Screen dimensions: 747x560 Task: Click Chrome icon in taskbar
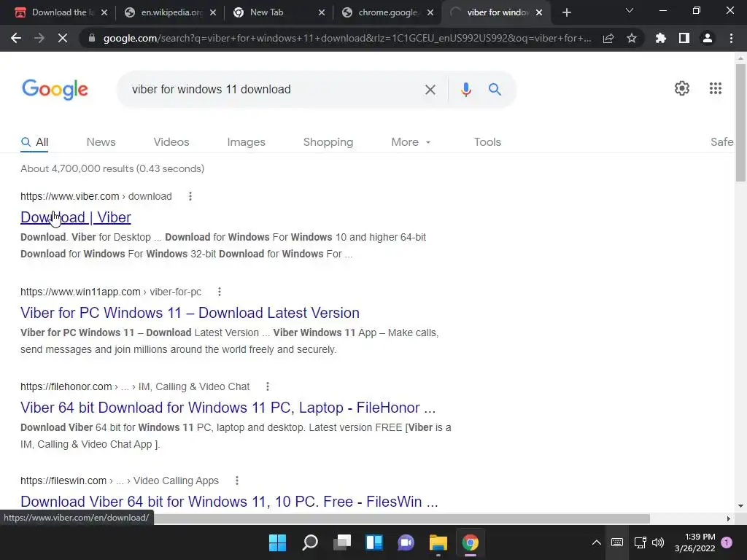(x=471, y=542)
